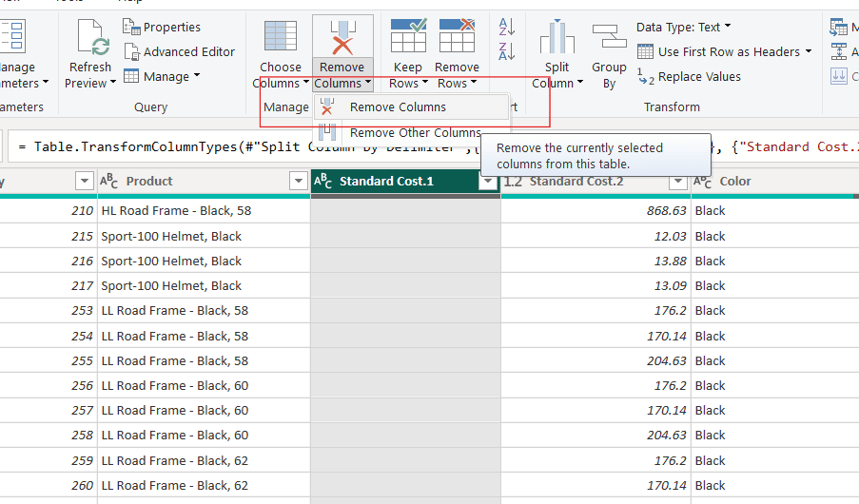Expand the Split Column dropdown

point(579,83)
